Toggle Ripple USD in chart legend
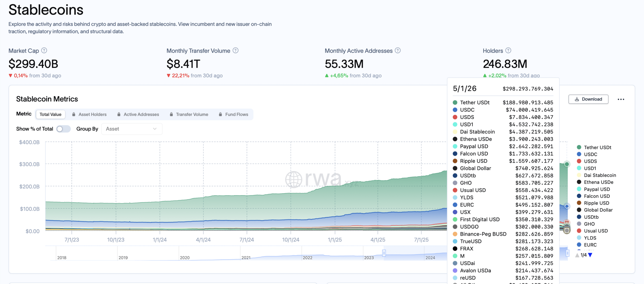The height and width of the screenshot is (284, 644). 593,203
